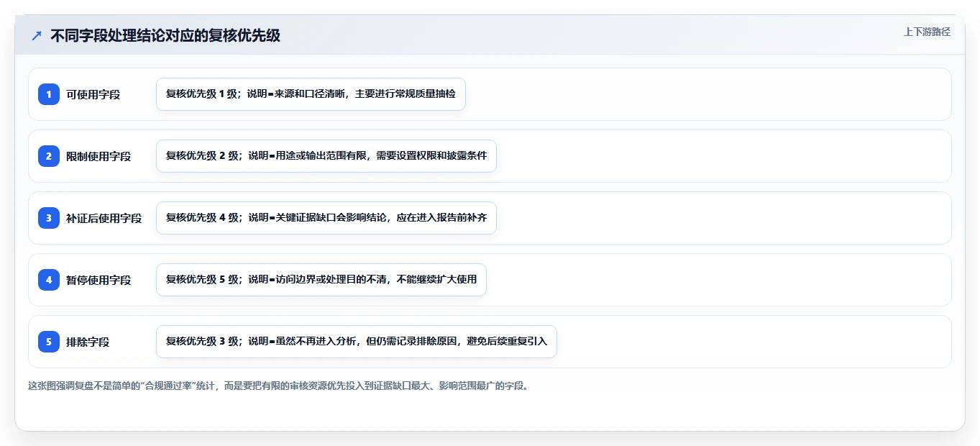Click the 补证后使用字段 label
Viewport: 980px width, 446px height.
click(104, 218)
